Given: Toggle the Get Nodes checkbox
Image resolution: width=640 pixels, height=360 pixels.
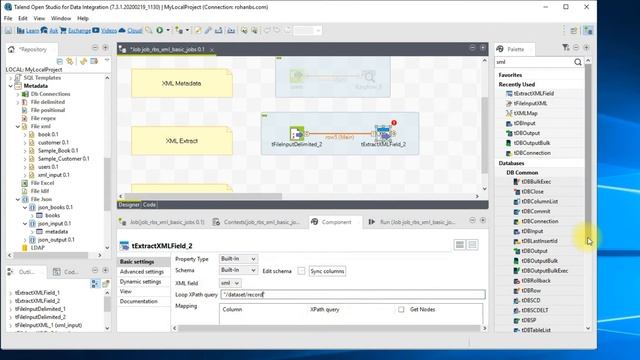Looking at the screenshot, I should tap(401, 309).
